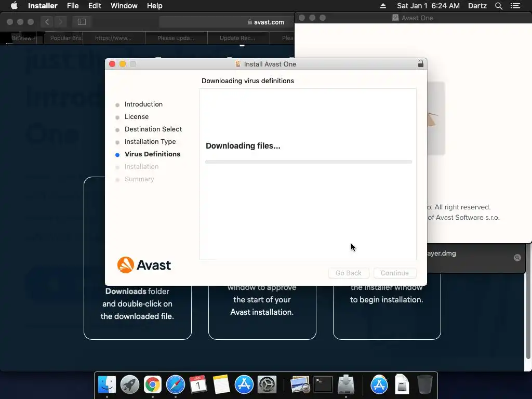Launch Google Chrome from the dock
The width and height of the screenshot is (532, 399).
click(x=152, y=385)
